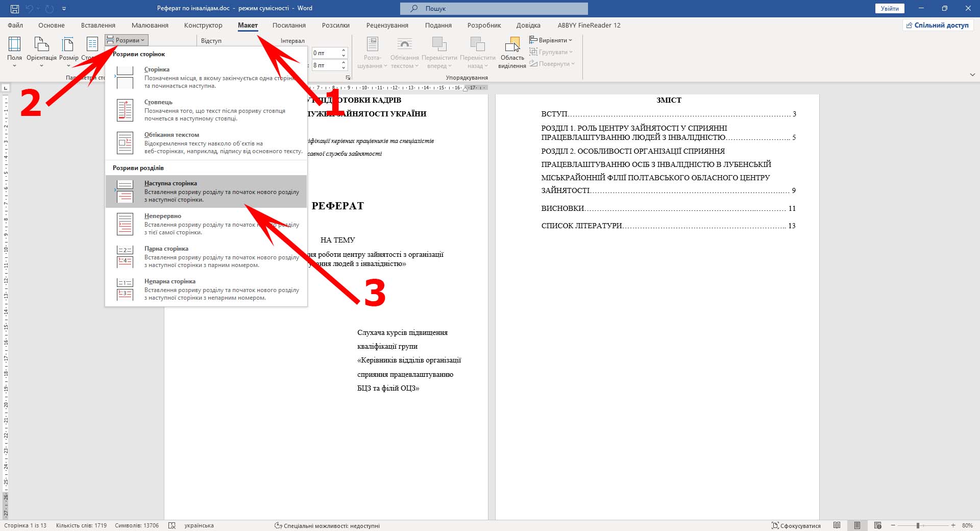Viewport: 980px width, 531px height.
Task: Switch to Print Layout view icon
Action: 857,525
